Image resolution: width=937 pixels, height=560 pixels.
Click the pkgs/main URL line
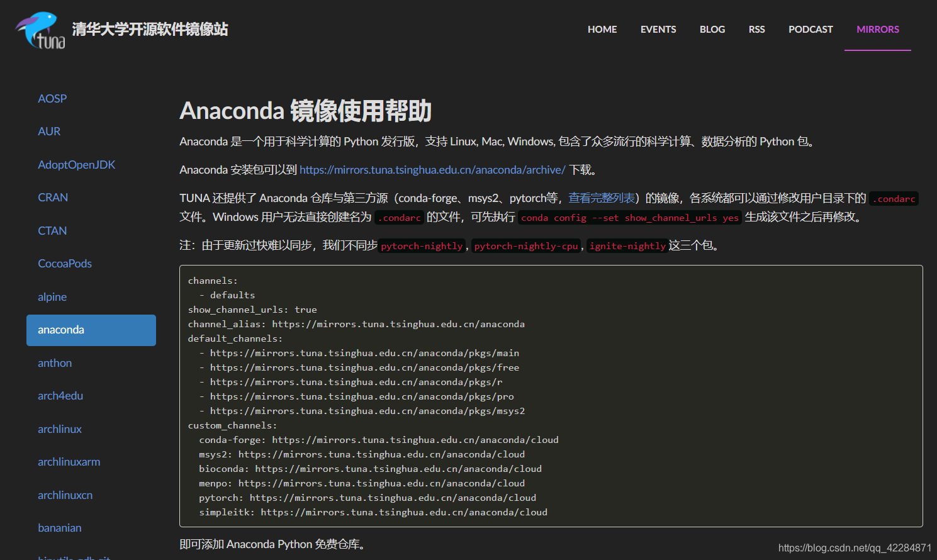tap(359, 353)
